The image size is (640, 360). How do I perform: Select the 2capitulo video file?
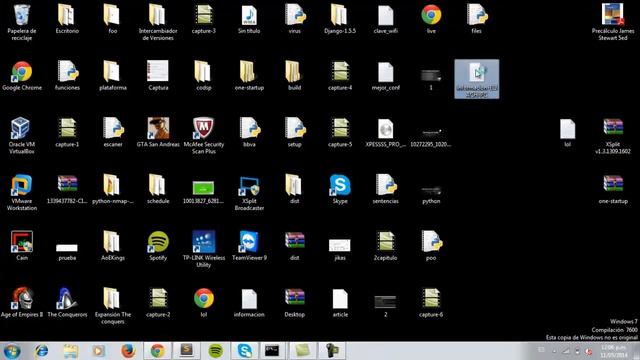click(x=385, y=242)
